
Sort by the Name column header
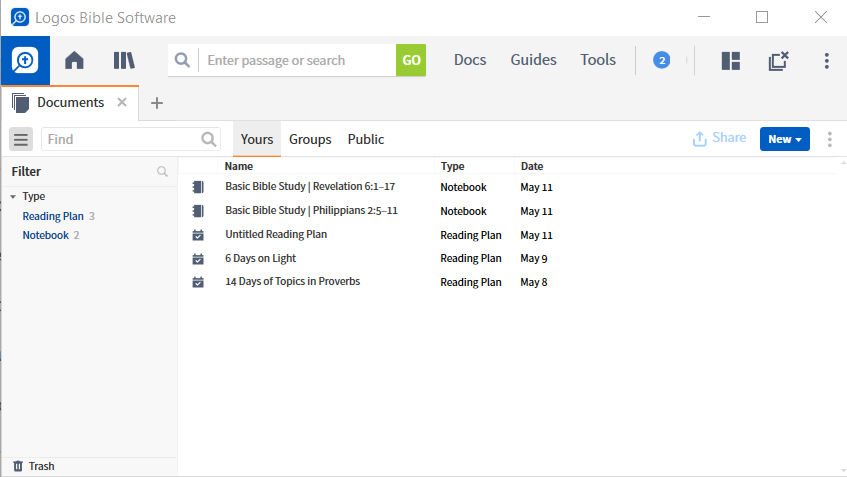[x=239, y=166]
